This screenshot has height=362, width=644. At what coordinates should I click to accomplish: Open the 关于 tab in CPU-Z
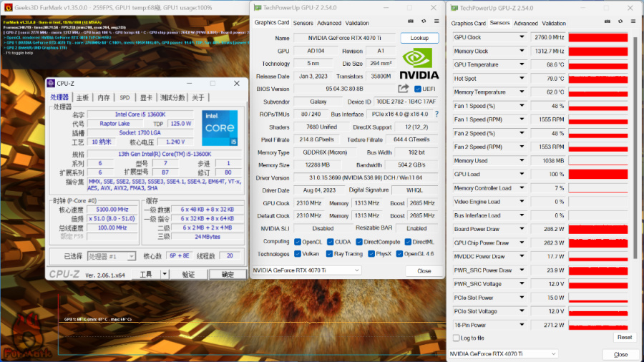(198, 97)
